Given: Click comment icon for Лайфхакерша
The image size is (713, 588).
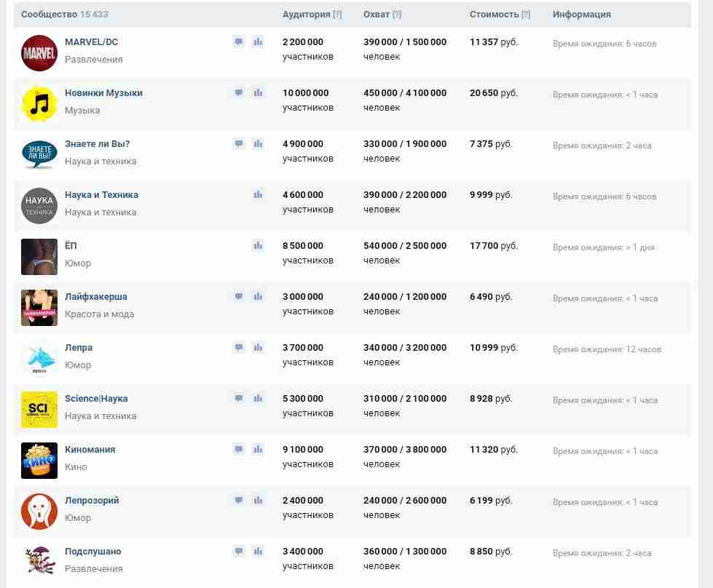Looking at the screenshot, I should (x=239, y=296).
